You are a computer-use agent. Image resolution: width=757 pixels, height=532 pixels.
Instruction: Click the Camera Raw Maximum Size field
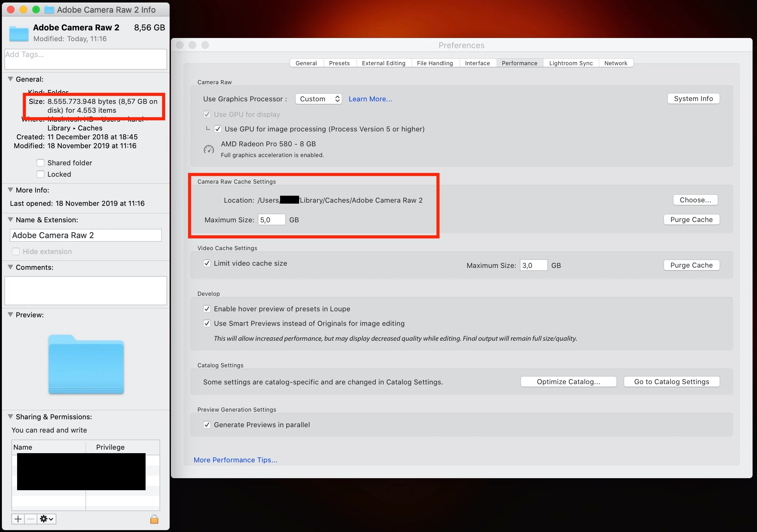[271, 220]
